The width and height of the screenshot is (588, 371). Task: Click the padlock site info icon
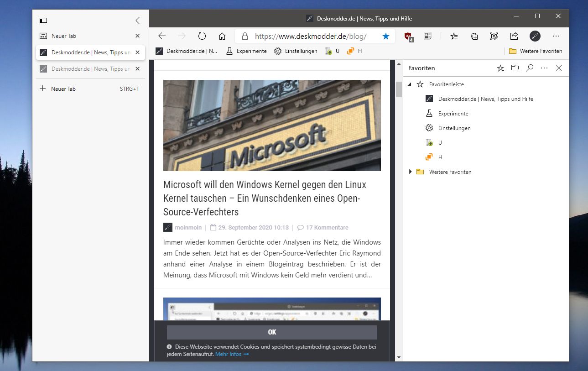coord(245,36)
